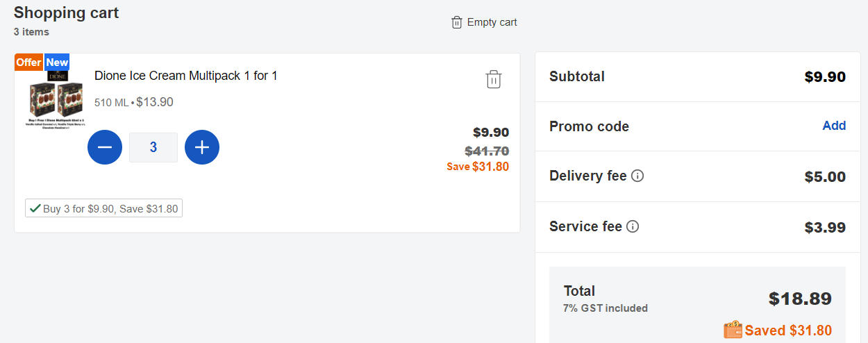Remove the Dione Ice Cream item via the trash icon

[x=493, y=79]
